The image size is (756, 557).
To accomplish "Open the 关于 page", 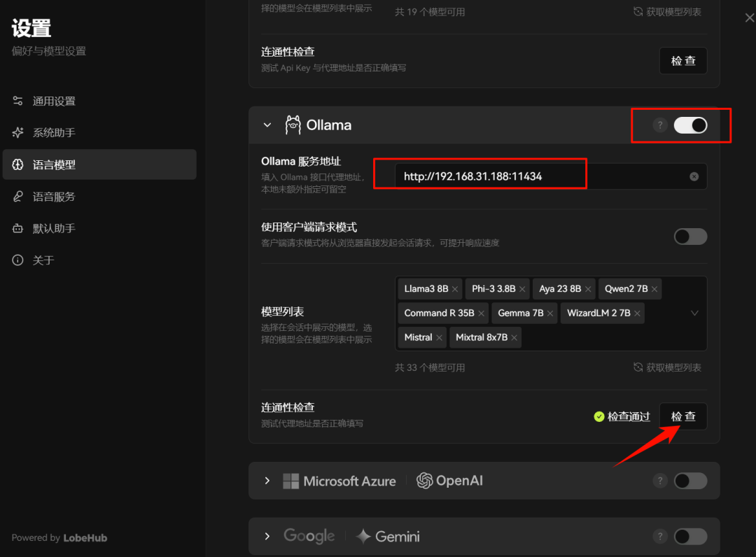I will [99, 260].
